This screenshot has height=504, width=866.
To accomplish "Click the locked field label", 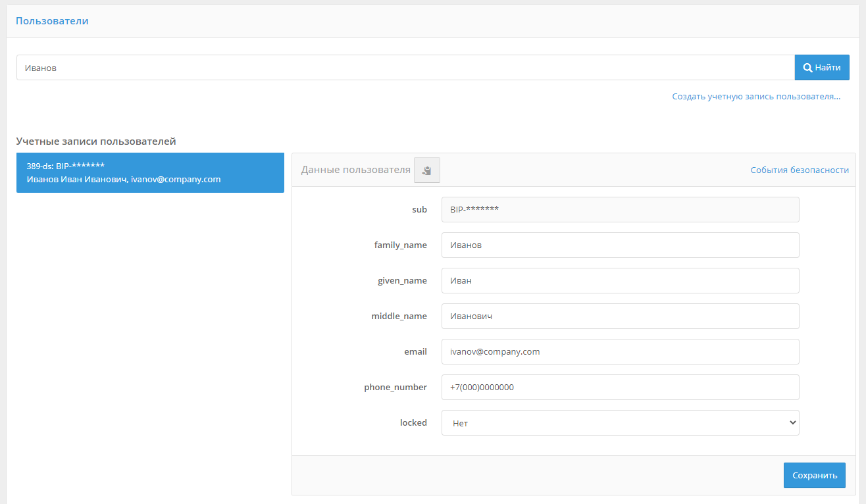I will click(413, 423).
